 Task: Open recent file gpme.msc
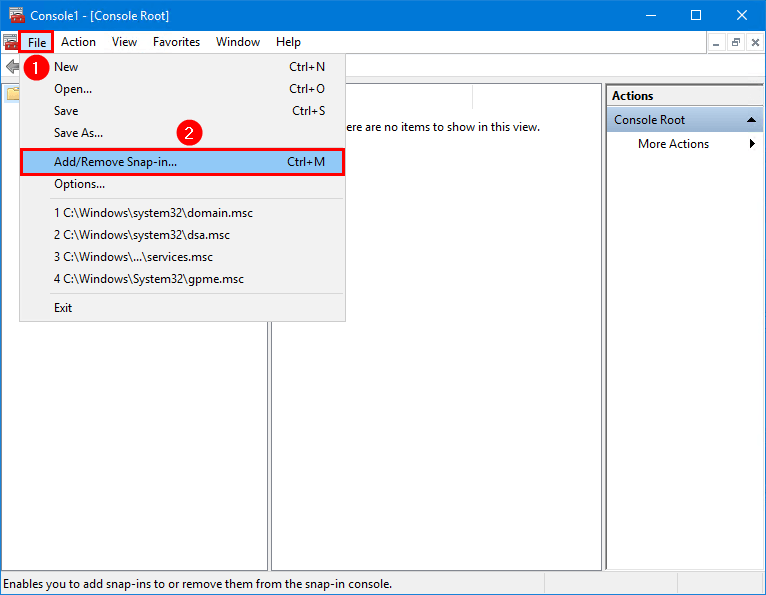click(x=182, y=279)
